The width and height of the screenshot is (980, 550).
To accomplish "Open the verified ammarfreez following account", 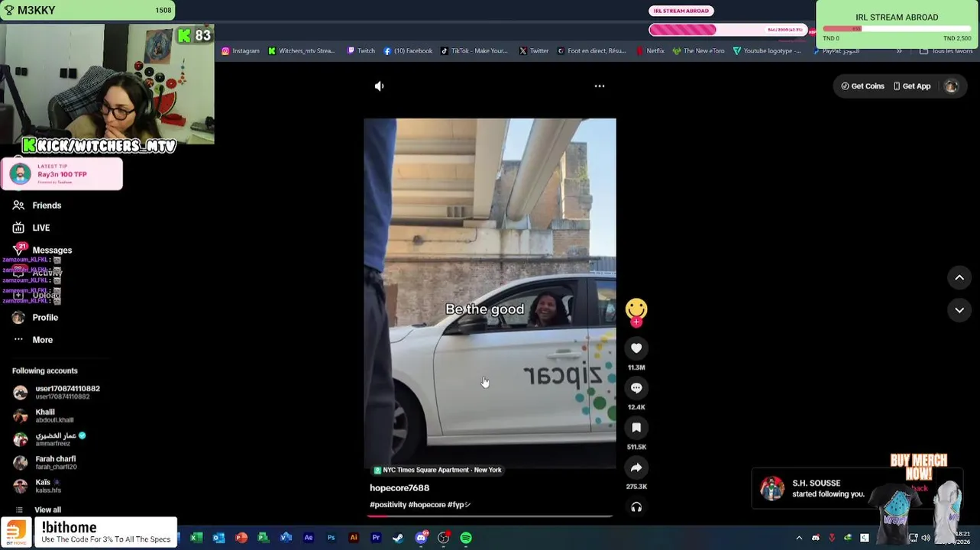I will [50, 439].
